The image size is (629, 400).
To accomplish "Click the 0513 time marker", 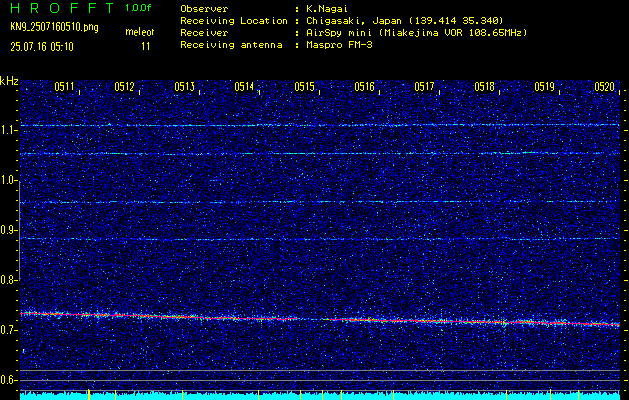I will (x=185, y=87).
